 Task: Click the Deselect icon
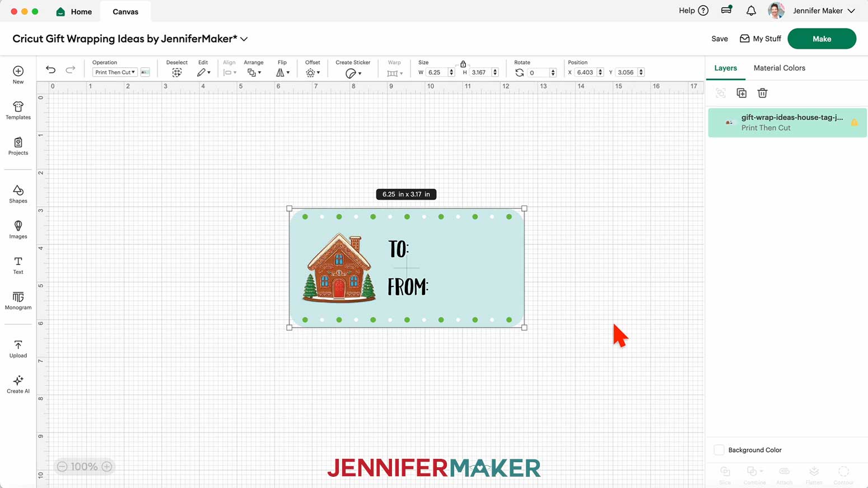177,73
